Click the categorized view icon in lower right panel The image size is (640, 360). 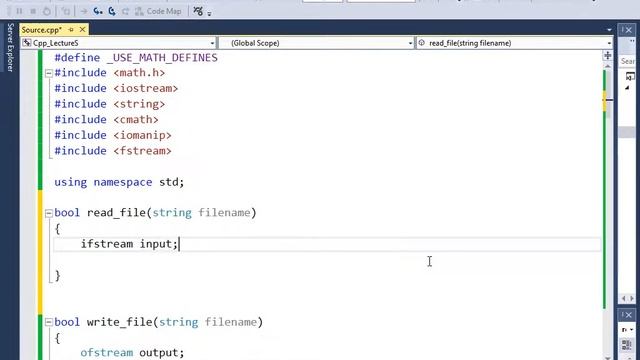point(627,345)
